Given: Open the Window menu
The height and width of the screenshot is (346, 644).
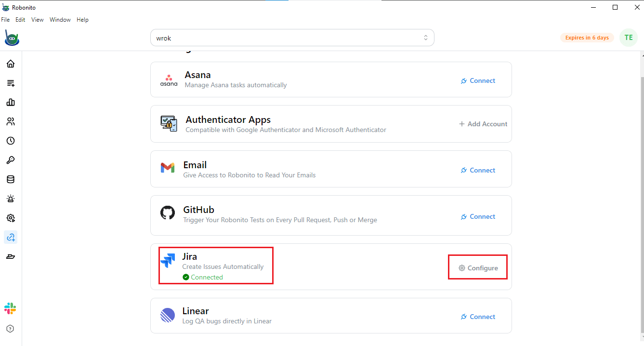Looking at the screenshot, I should [x=60, y=20].
